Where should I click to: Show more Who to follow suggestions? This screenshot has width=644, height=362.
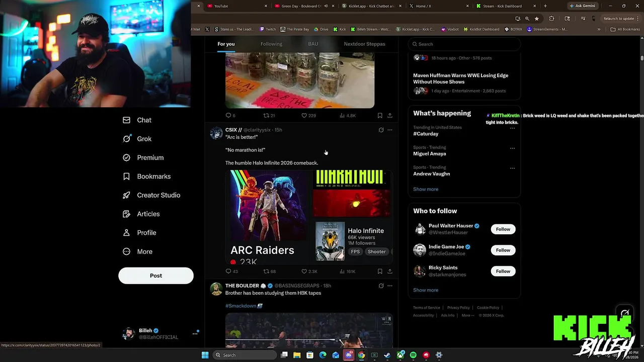click(x=426, y=290)
